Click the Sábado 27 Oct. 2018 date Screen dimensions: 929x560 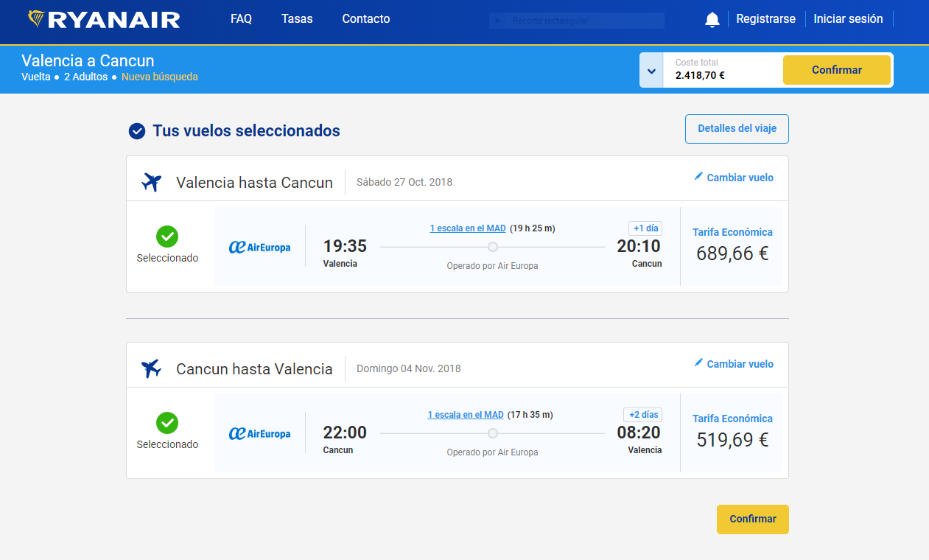[x=404, y=182]
